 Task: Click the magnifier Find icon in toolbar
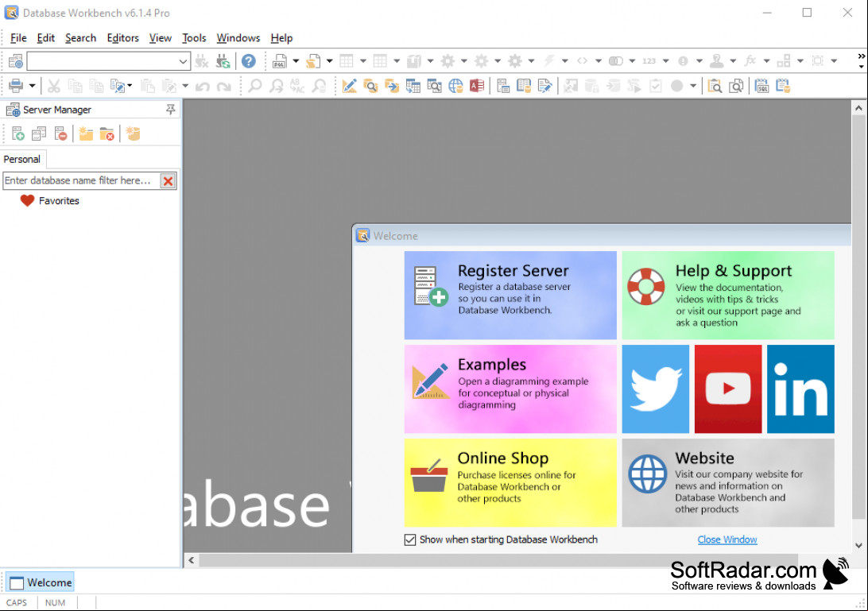click(254, 86)
